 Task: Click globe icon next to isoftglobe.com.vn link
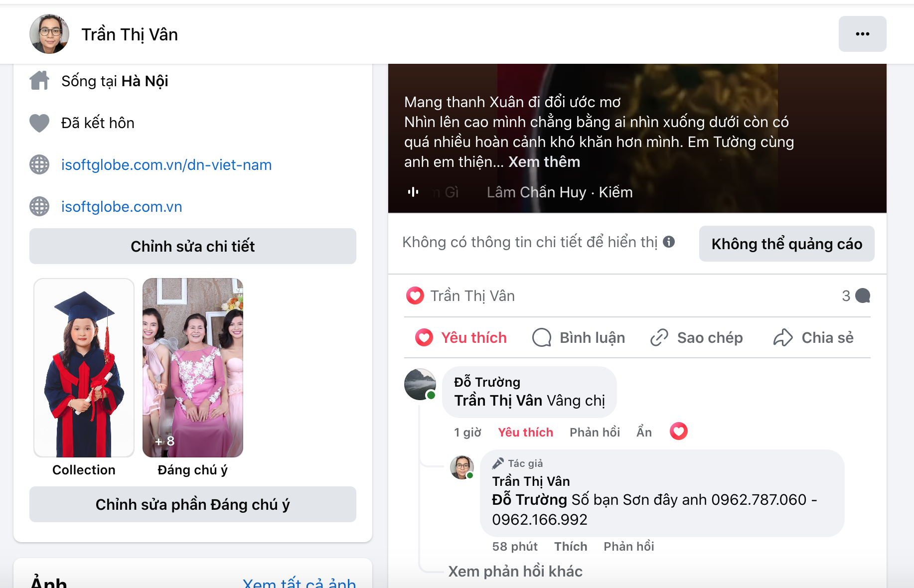click(x=39, y=206)
